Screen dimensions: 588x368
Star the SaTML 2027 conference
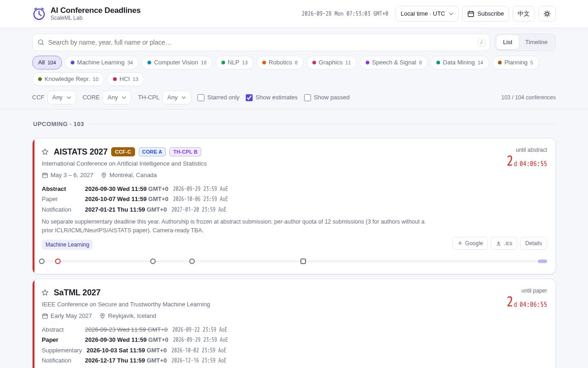click(x=45, y=293)
